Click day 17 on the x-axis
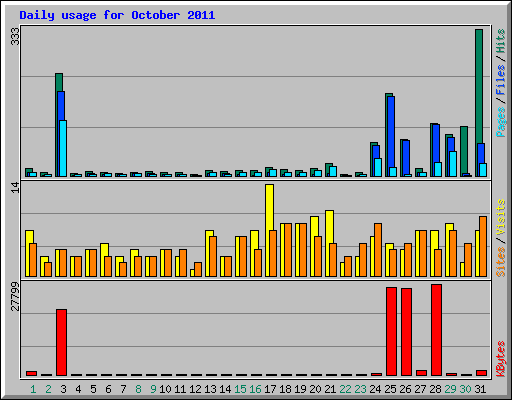512x400 pixels. point(270,389)
